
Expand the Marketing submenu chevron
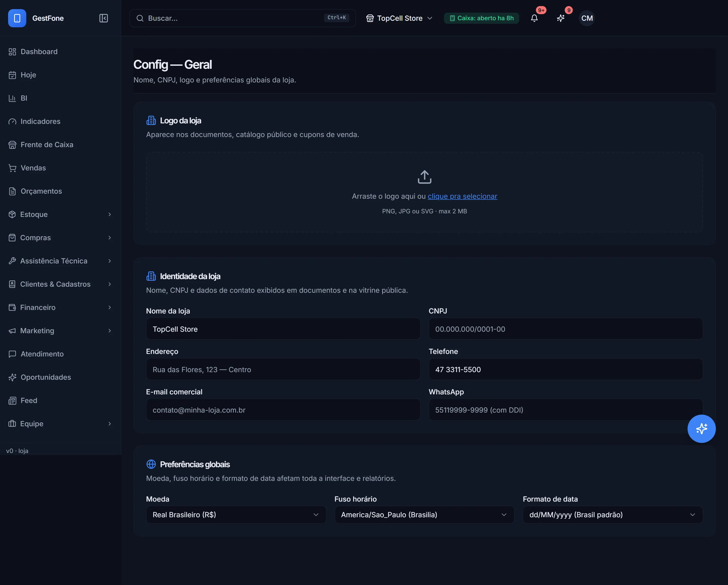(110, 331)
